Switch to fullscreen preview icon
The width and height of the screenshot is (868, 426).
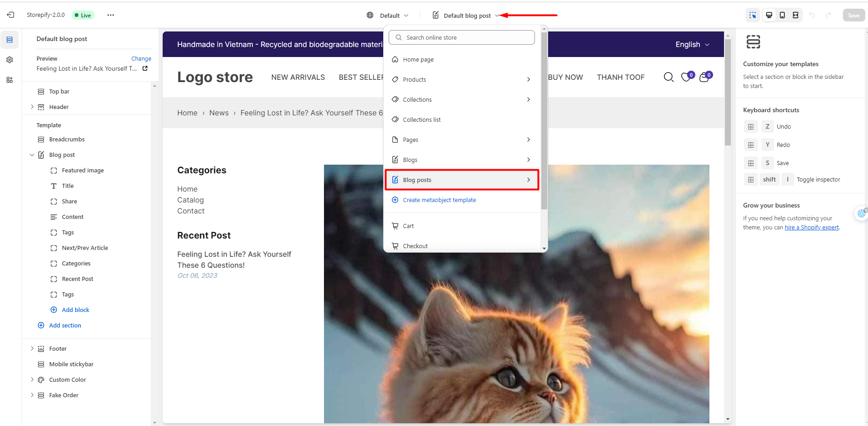(x=796, y=15)
